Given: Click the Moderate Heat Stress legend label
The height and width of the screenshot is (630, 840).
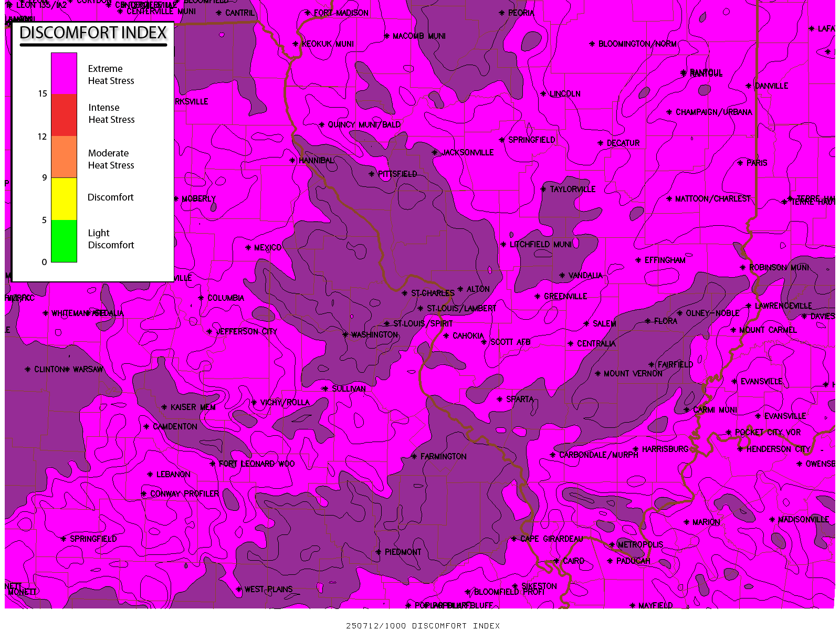Looking at the screenshot, I should 111,159.
